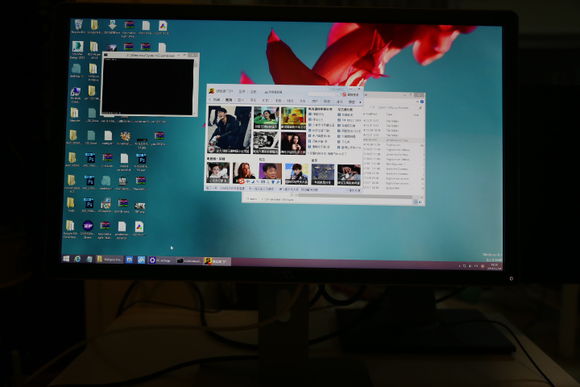The height and width of the screenshot is (387, 580).
Task: Open the round purple VIP desktop icon
Action: tap(88, 226)
